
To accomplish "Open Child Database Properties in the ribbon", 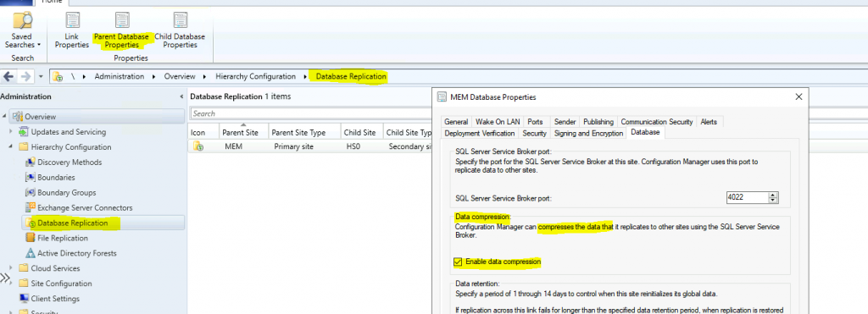I will (x=180, y=30).
